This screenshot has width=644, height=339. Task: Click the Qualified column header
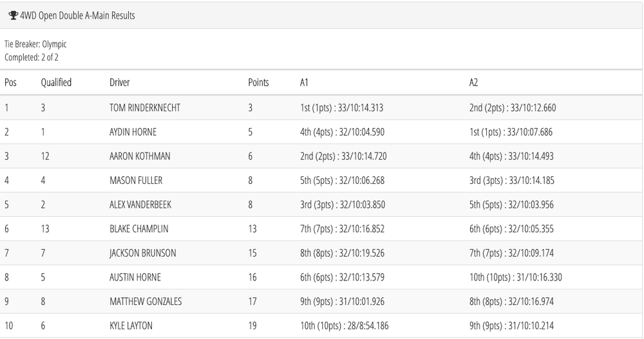tap(56, 82)
